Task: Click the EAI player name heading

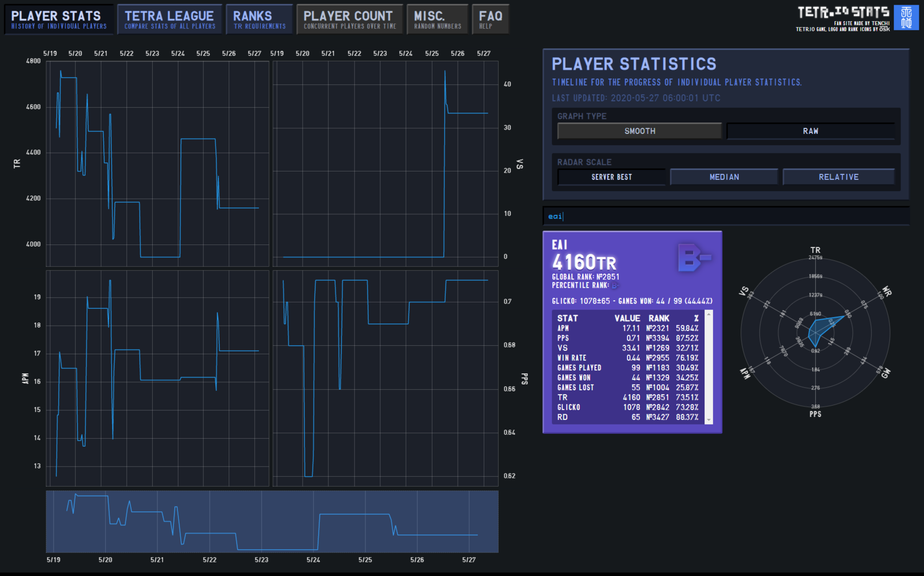Action: tap(559, 245)
